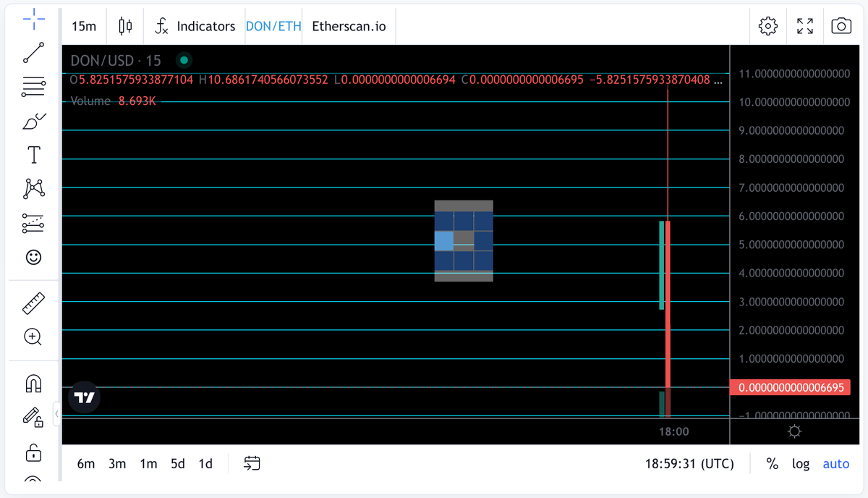Viewport: 868px width, 498px height.
Task: Toggle stay in drawing mode pencil-lock
Action: [x=33, y=417]
